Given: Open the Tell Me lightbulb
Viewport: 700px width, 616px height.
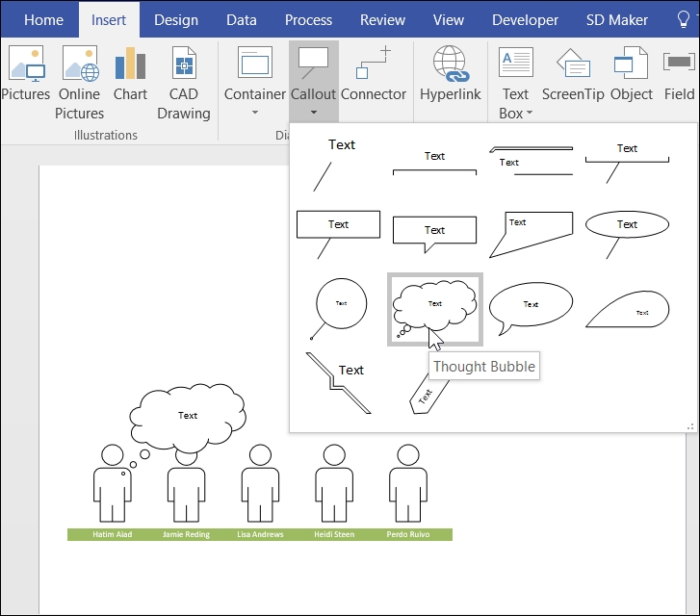Looking at the screenshot, I should 684,19.
